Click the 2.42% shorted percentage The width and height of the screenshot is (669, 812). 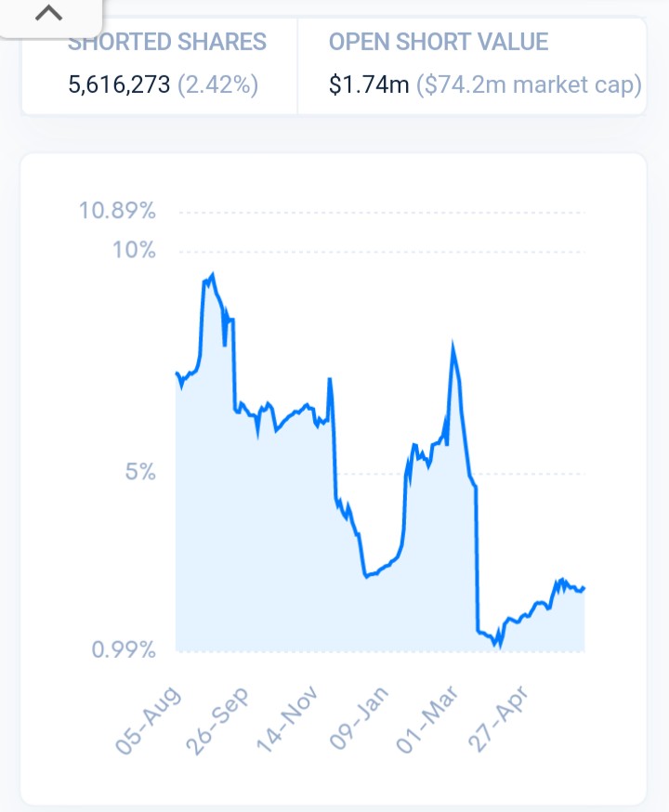217,85
